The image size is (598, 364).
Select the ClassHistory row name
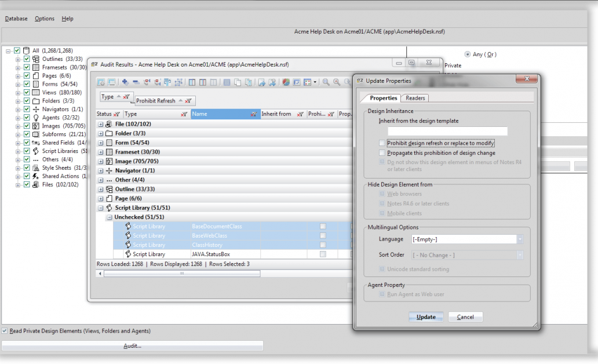pos(207,245)
